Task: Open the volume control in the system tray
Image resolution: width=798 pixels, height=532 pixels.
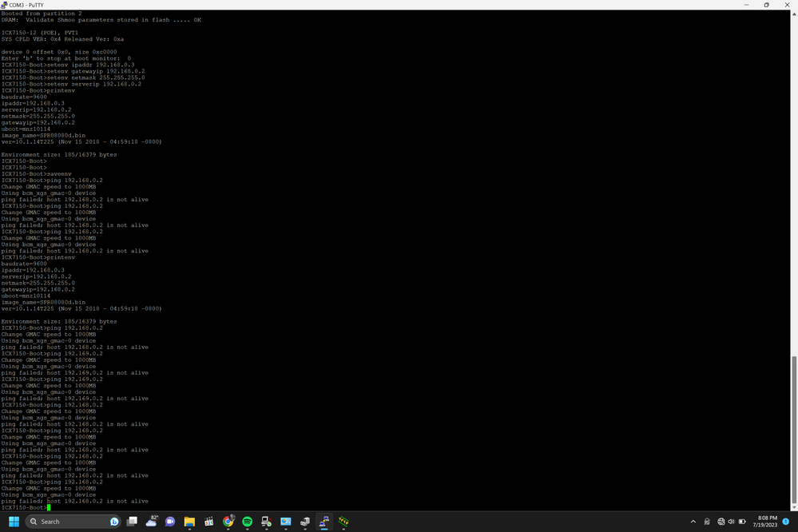Action: (732, 522)
